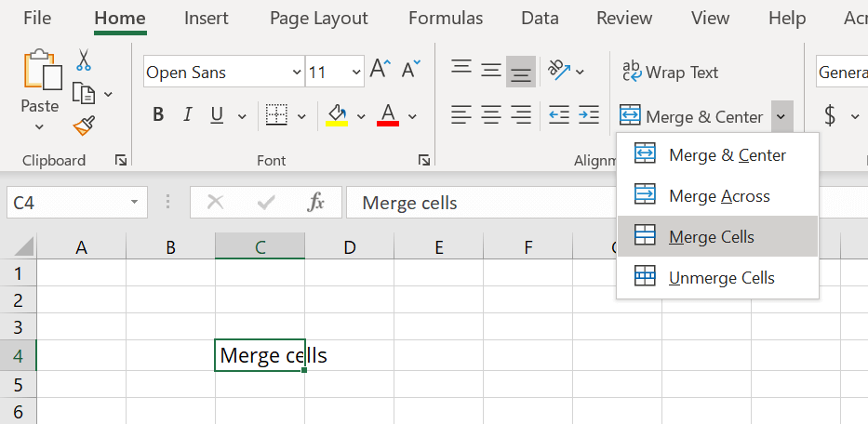Click the Center horizontal align icon
The width and height of the screenshot is (868, 424).
pos(491,115)
